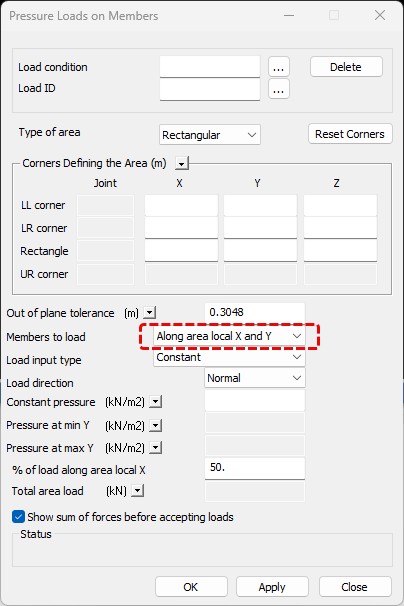This screenshot has height=606, width=404.
Task: Expand the Members to load dropdown
Action: tap(229, 336)
